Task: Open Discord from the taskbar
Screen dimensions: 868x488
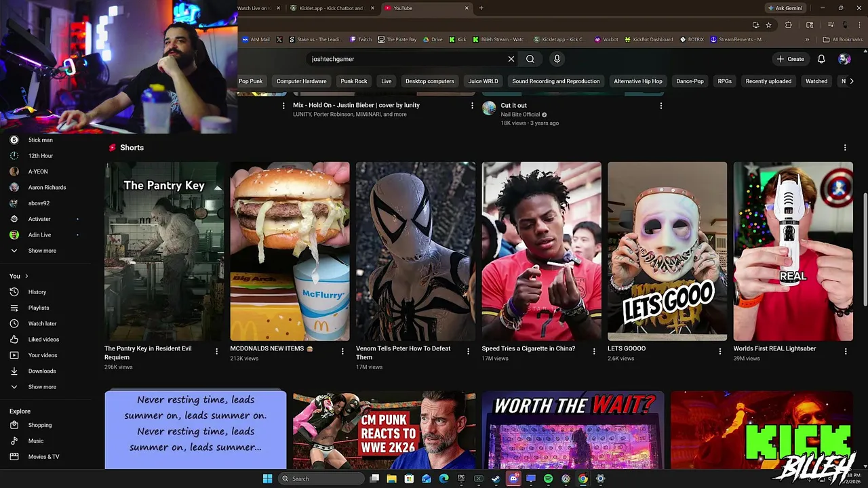Action: click(x=513, y=479)
